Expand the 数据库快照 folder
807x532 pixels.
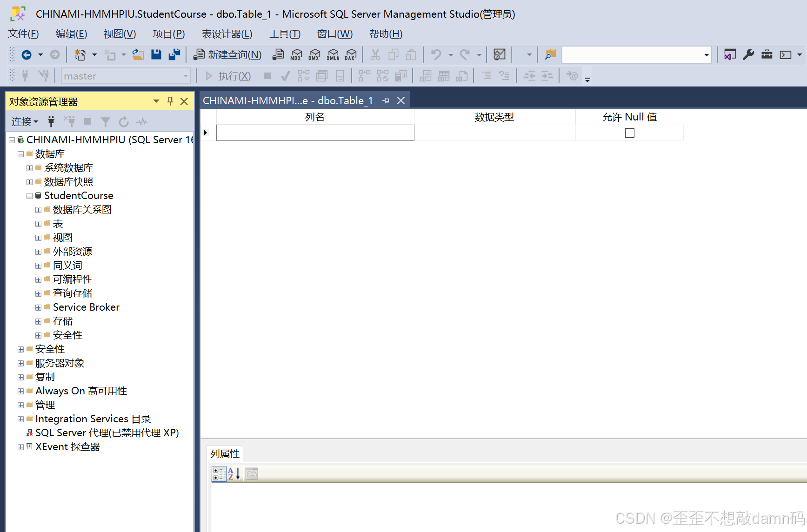(x=29, y=182)
